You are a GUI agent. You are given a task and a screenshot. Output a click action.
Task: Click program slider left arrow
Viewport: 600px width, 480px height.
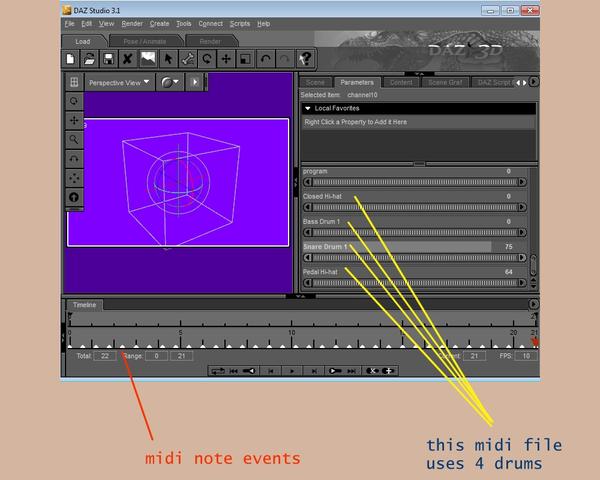[308, 182]
